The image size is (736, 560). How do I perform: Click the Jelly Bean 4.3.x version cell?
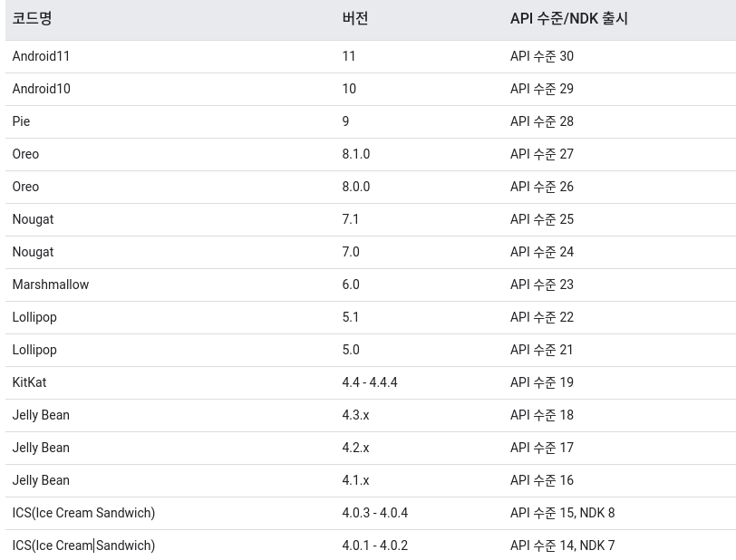355,415
